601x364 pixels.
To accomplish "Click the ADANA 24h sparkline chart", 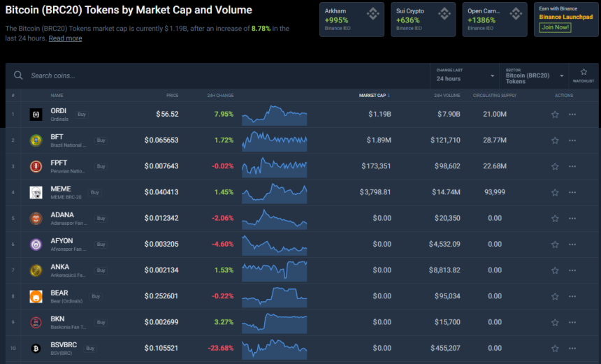I will [274, 218].
